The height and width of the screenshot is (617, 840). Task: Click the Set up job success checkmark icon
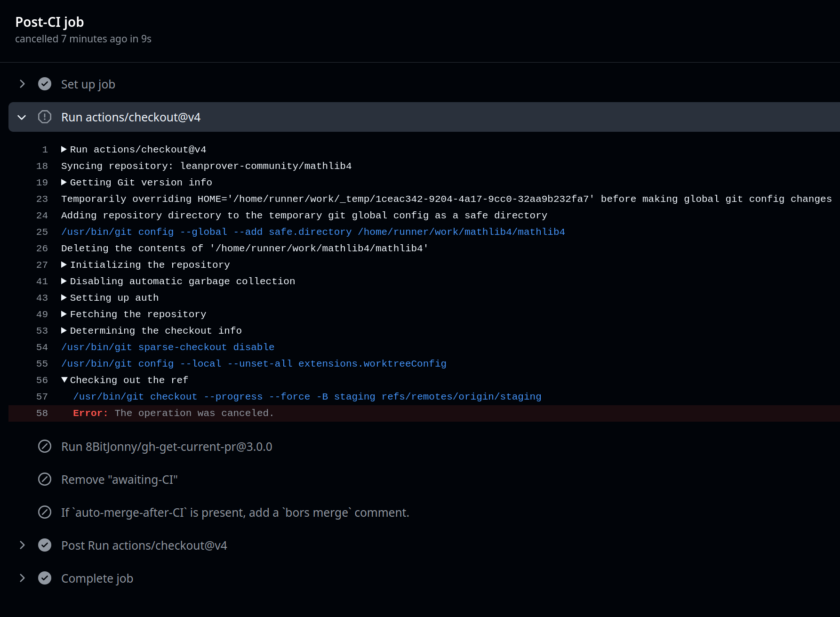point(45,84)
